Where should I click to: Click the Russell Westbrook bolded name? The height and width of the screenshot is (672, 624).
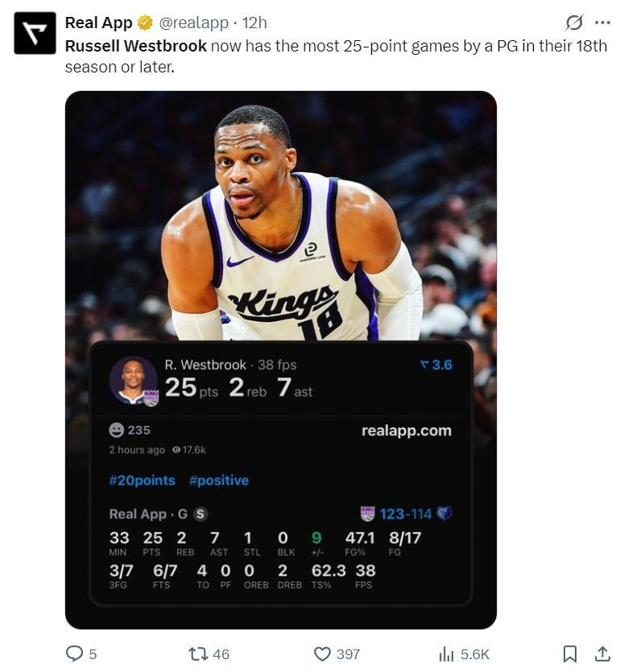pyautogui.click(x=135, y=46)
